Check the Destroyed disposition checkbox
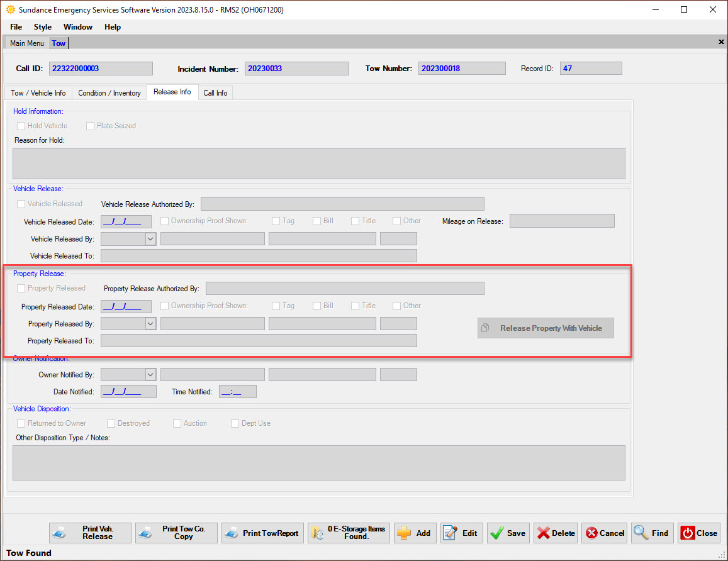This screenshot has height=561, width=728. pyautogui.click(x=111, y=423)
